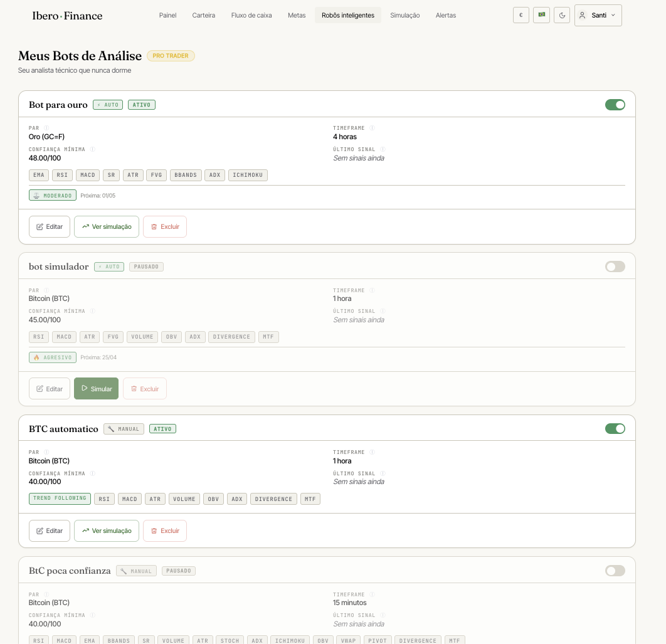Click the FVG tag in bot simulador
This screenshot has width=666, height=644.
pos(113,337)
